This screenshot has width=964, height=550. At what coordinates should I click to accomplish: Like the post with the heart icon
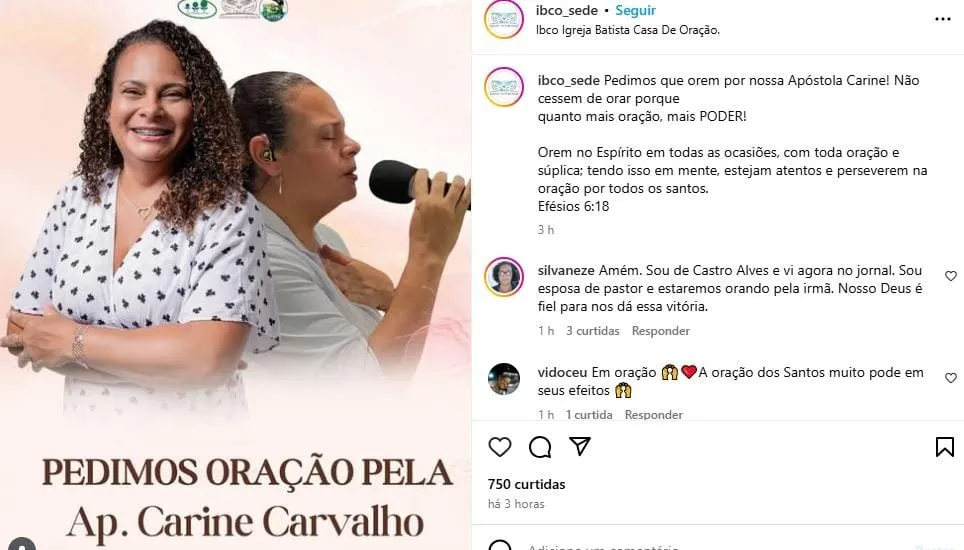coord(499,447)
